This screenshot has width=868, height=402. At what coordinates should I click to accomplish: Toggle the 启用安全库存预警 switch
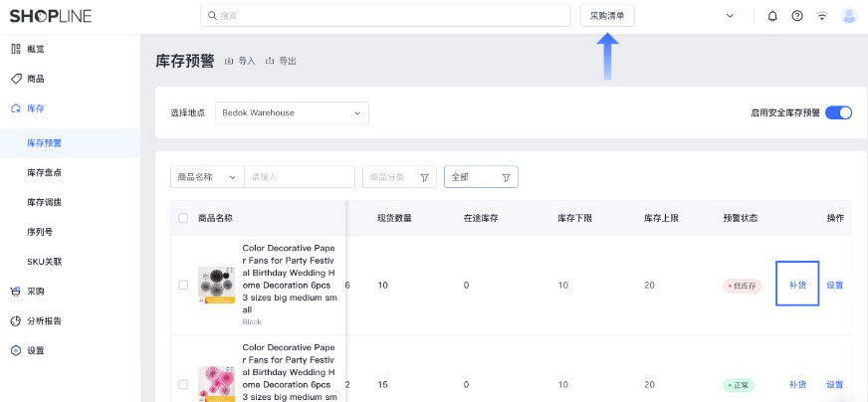click(x=838, y=112)
